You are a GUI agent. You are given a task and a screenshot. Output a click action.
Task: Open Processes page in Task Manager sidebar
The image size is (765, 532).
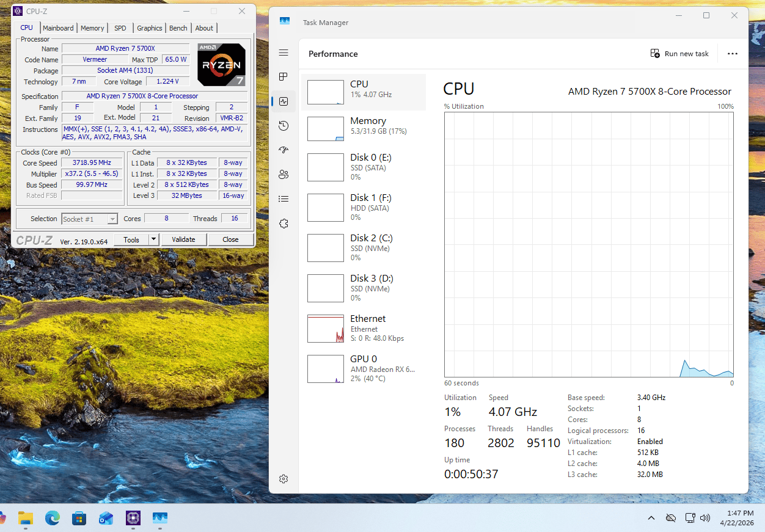point(284,77)
